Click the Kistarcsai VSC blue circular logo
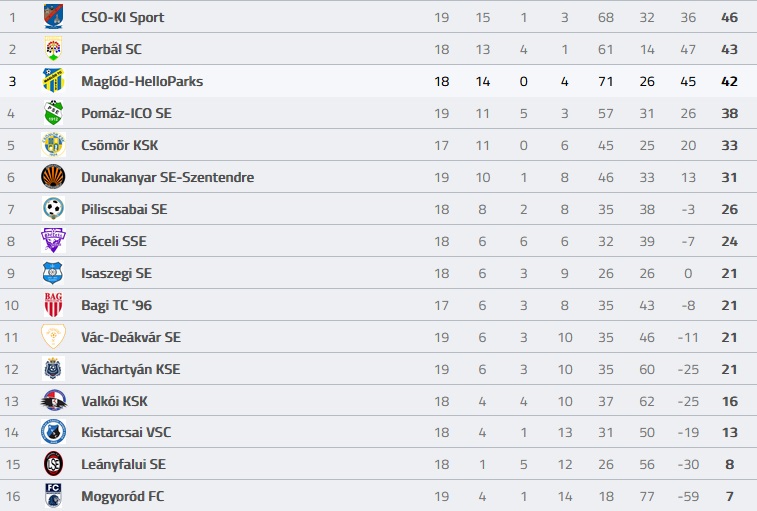Viewport: 757px width, 511px height. point(53,432)
